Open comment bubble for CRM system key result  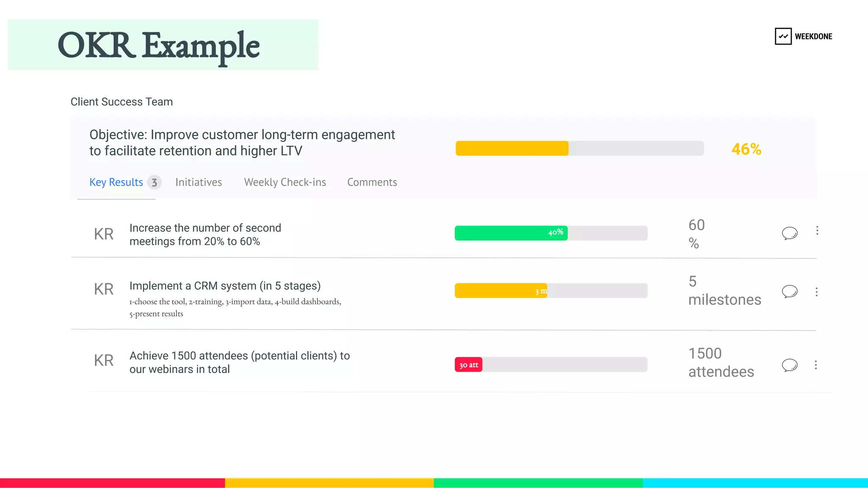(790, 292)
